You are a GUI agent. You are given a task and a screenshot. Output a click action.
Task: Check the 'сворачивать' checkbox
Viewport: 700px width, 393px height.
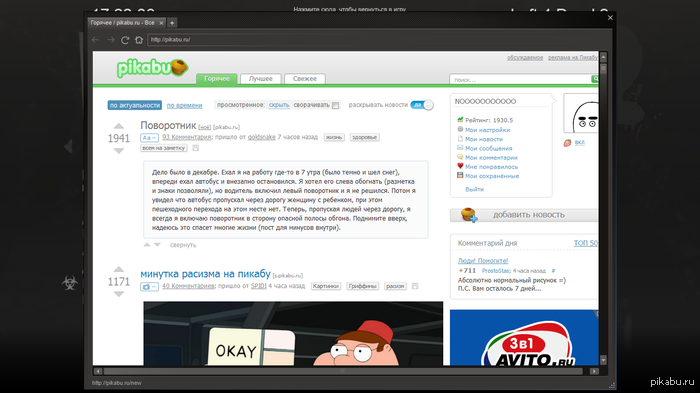[336, 105]
